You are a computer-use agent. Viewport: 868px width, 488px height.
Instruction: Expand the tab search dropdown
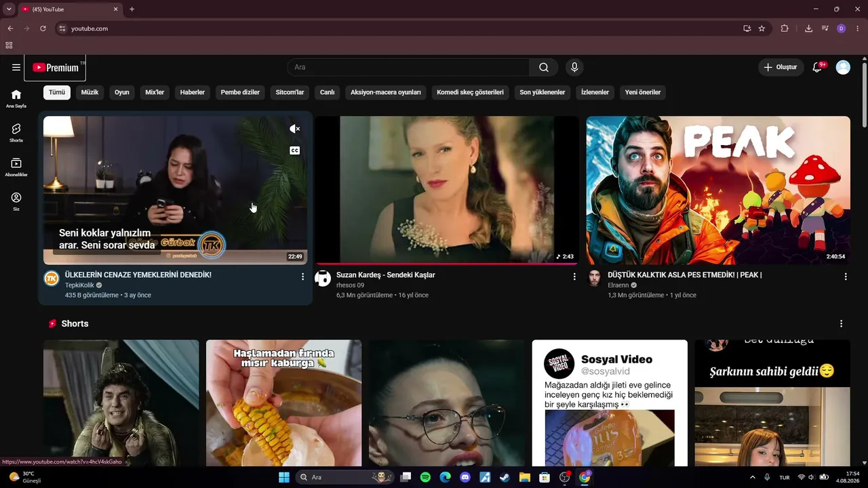click(9, 9)
